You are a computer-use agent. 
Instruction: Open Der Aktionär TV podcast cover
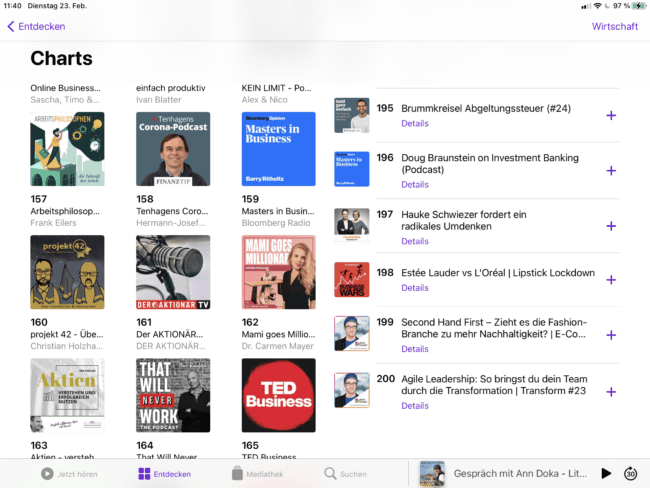point(173,272)
